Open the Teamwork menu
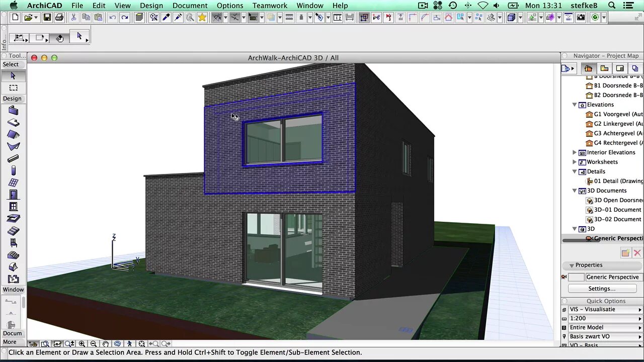This screenshot has height=362, width=644. [x=270, y=6]
